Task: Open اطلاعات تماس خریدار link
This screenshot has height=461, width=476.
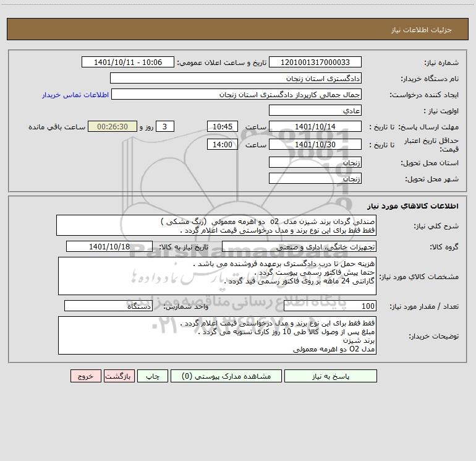Action: click(75, 95)
